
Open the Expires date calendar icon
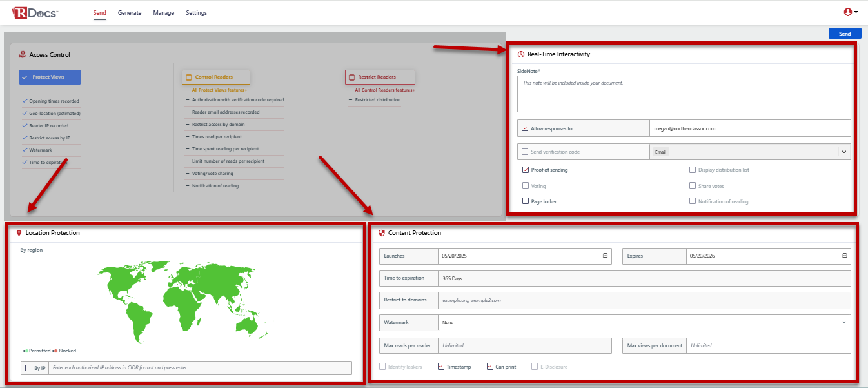point(844,256)
